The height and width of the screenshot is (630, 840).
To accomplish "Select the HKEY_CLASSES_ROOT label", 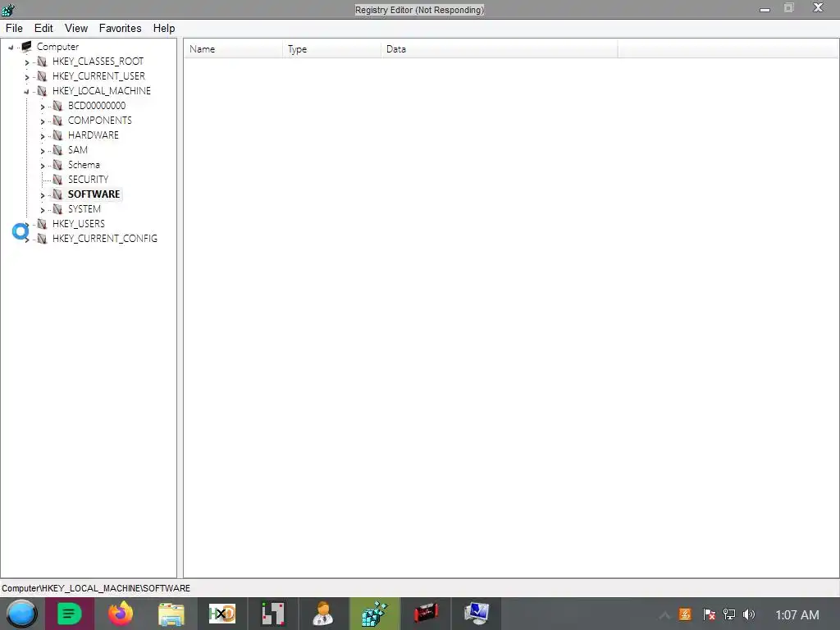I will (98, 62).
